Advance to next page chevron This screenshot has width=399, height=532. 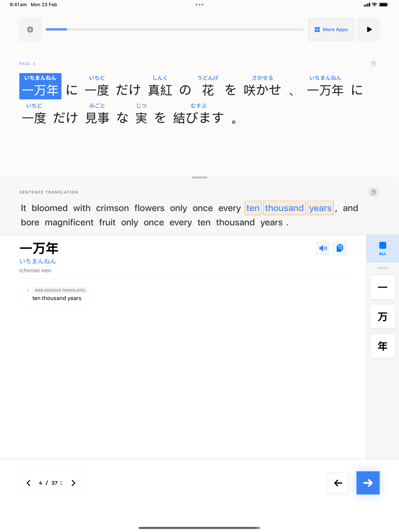pyautogui.click(x=73, y=483)
